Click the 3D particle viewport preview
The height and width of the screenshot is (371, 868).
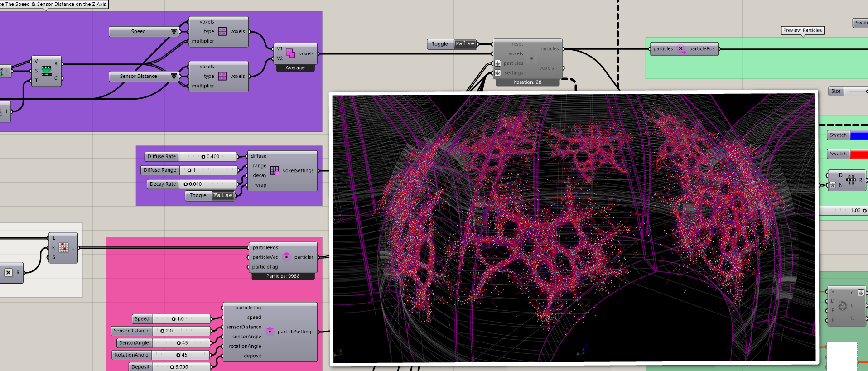click(574, 228)
